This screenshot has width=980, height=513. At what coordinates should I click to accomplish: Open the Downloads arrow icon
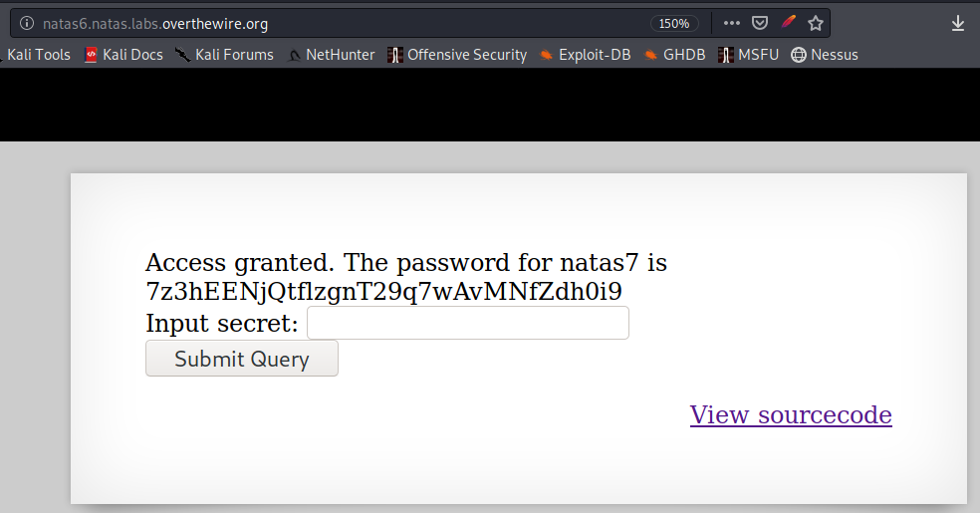(x=958, y=24)
